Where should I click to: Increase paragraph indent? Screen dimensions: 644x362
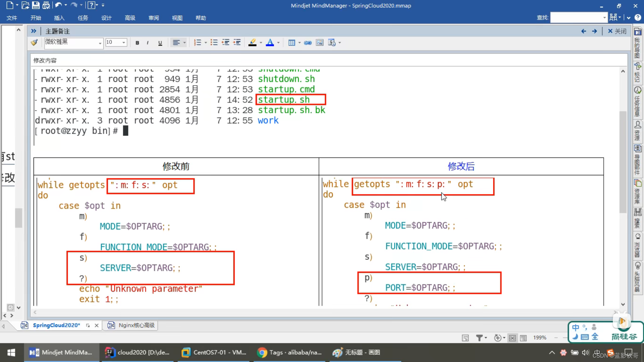[237, 43]
